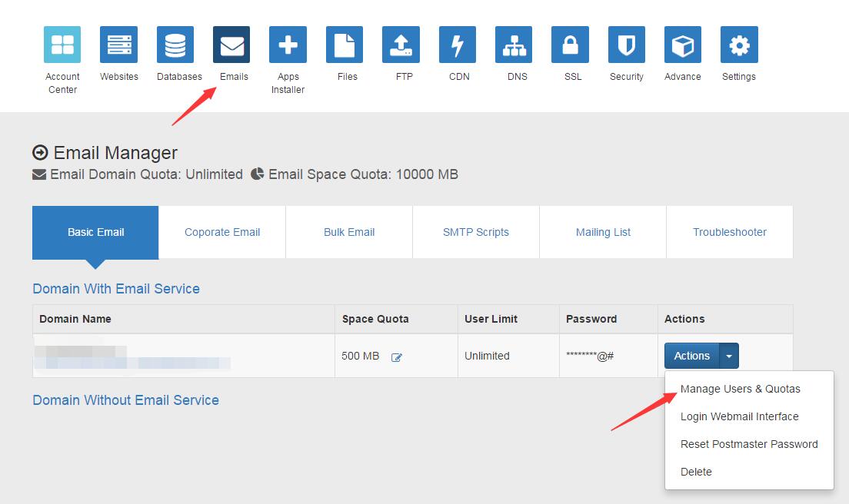The height and width of the screenshot is (504, 849).
Task: Select Manage Users & Quotas
Action: pos(740,389)
